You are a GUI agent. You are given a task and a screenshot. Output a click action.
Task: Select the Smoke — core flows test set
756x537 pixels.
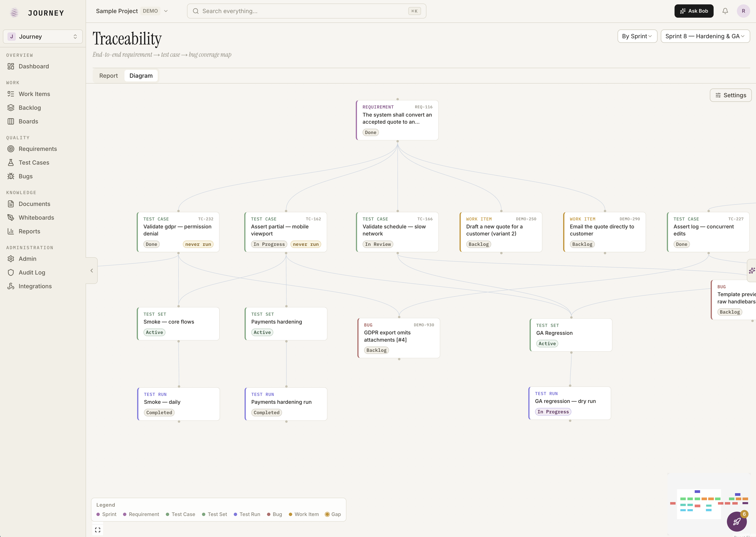pyautogui.click(x=178, y=324)
